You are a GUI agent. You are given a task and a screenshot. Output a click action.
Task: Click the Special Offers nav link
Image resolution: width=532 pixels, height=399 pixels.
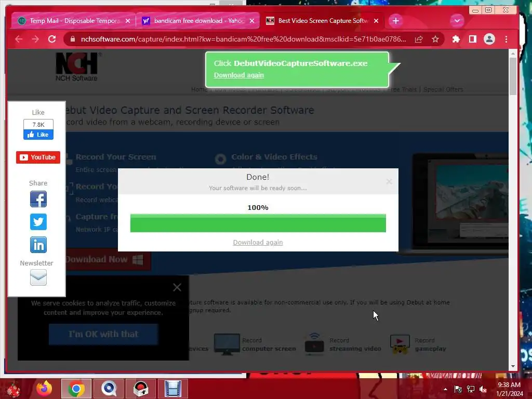443,89
